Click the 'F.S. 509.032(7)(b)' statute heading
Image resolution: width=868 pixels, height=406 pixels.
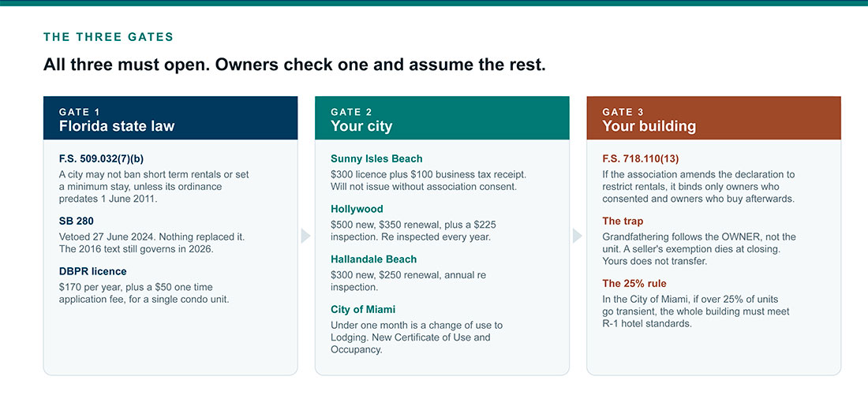[x=101, y=158]
